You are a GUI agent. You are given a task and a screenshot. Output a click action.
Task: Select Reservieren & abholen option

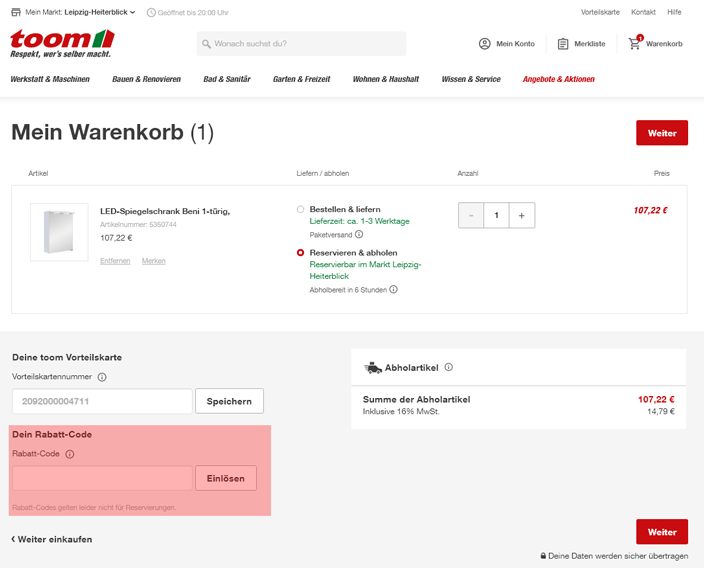click(x=300, y=253)
